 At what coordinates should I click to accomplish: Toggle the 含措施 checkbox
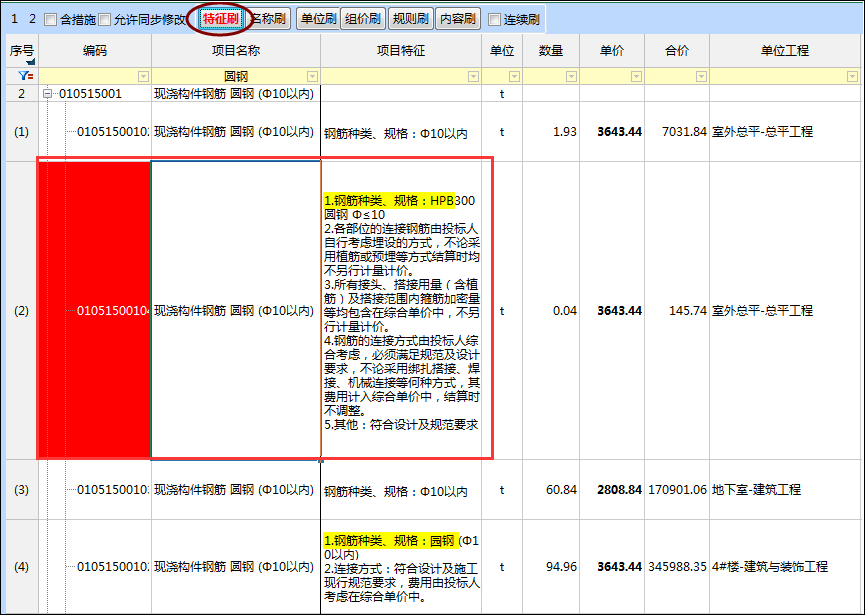[x=51, y=20]
